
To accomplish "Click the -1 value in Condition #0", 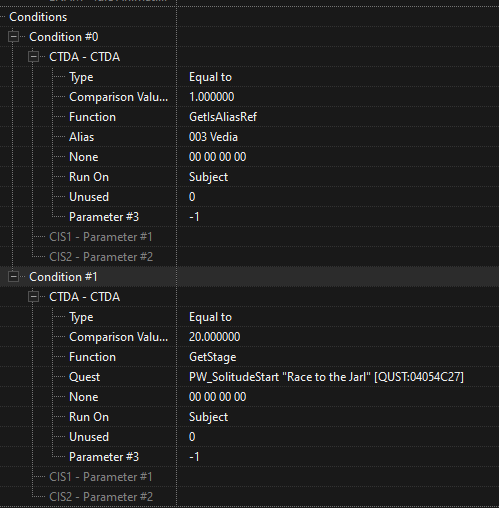I will [x=194, y=217].
